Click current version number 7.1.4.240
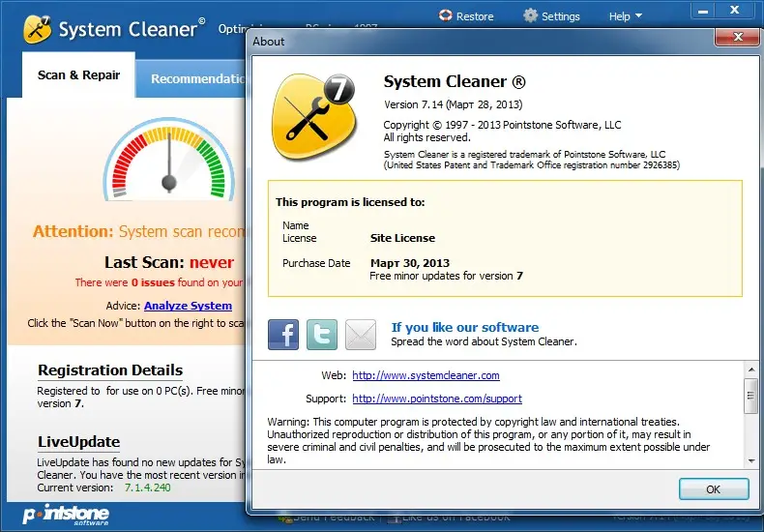 pos(148,488)
